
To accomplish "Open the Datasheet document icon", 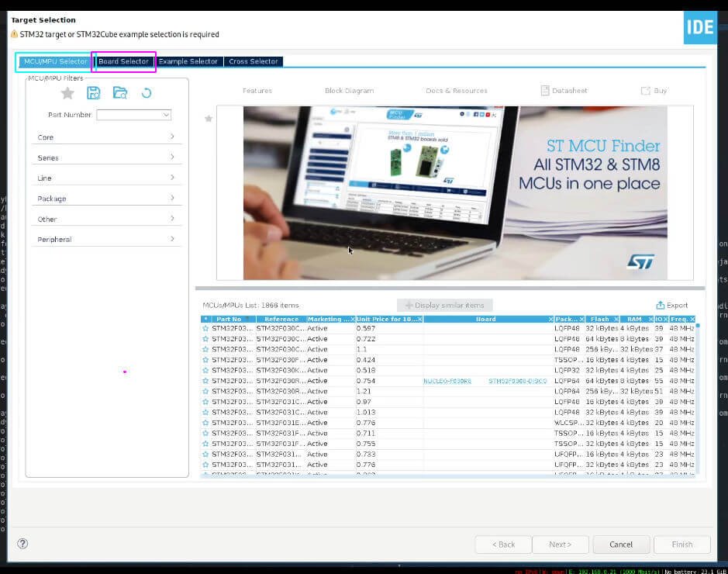I will pyautogui.click(x=545, y=91).
